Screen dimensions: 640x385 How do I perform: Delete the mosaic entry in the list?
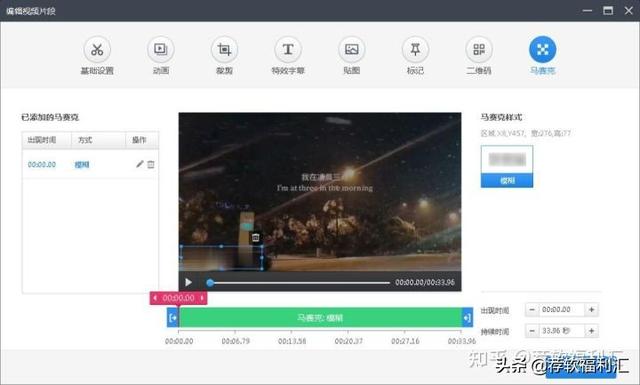(151, 165)
